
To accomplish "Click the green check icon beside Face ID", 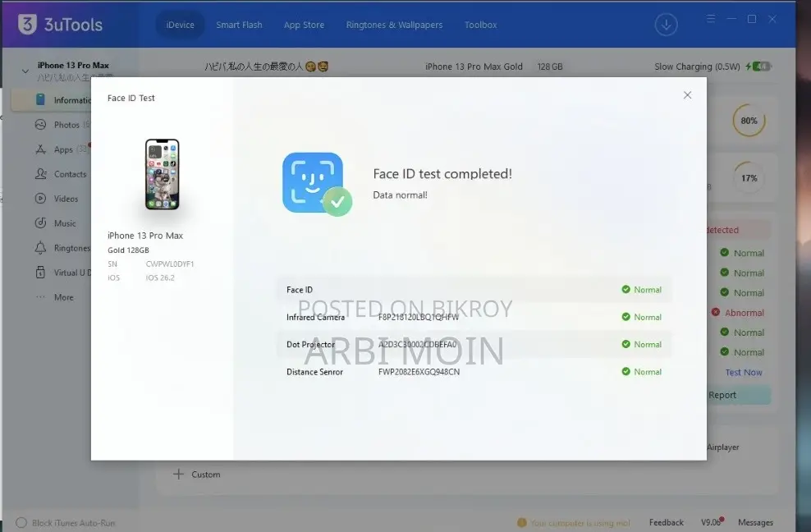I will pos(625,289).
